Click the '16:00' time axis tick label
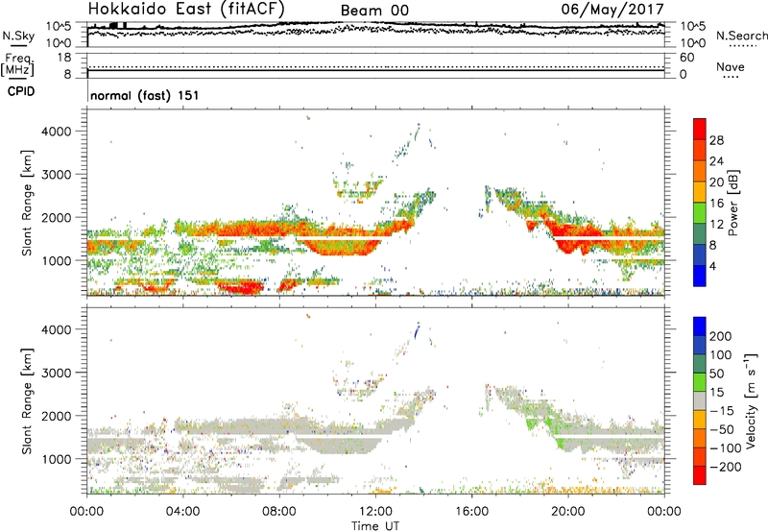 coord(471,512)
